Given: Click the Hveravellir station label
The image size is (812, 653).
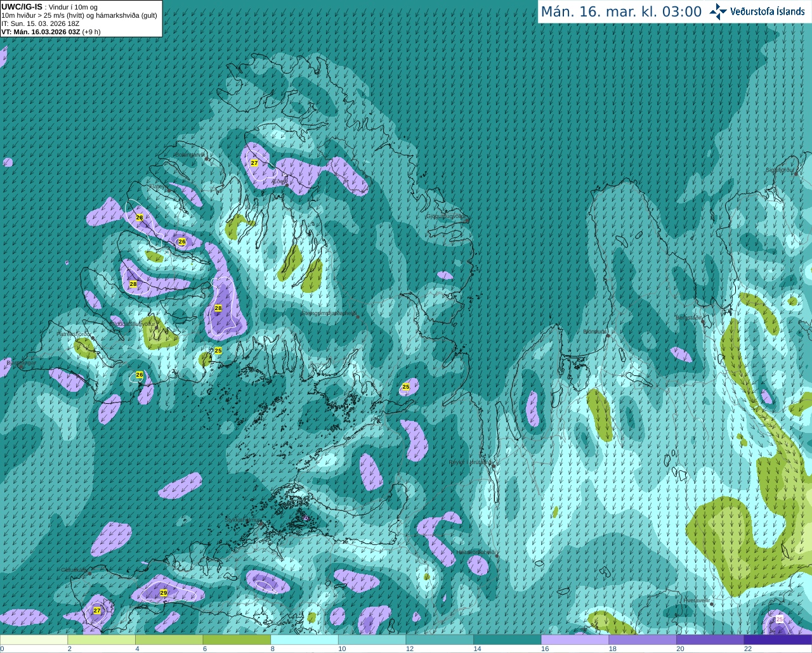Looking at the screenshot, I should (697, 600).
